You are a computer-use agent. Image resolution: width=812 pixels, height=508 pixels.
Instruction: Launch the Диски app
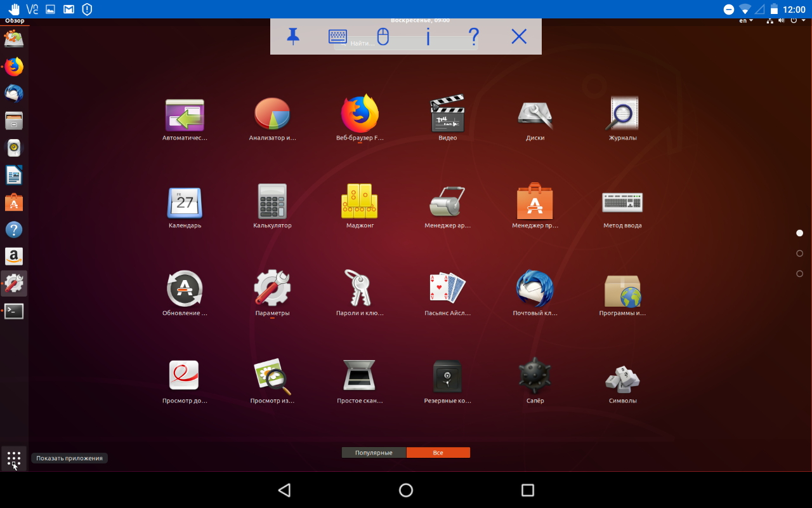coord(535,119)
